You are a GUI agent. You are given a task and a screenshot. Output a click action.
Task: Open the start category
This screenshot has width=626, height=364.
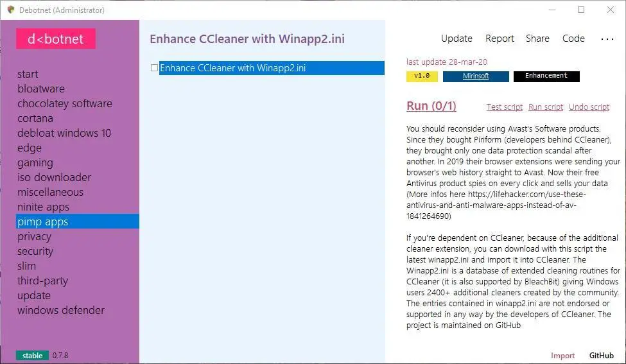[x=28, y=74]
